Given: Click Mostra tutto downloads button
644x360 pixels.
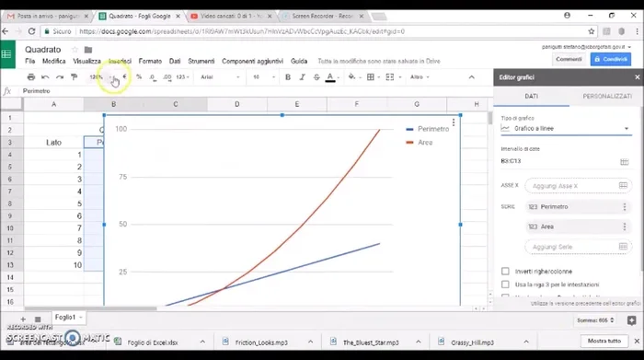Looking at the screenshot, I should click(604, 341).
